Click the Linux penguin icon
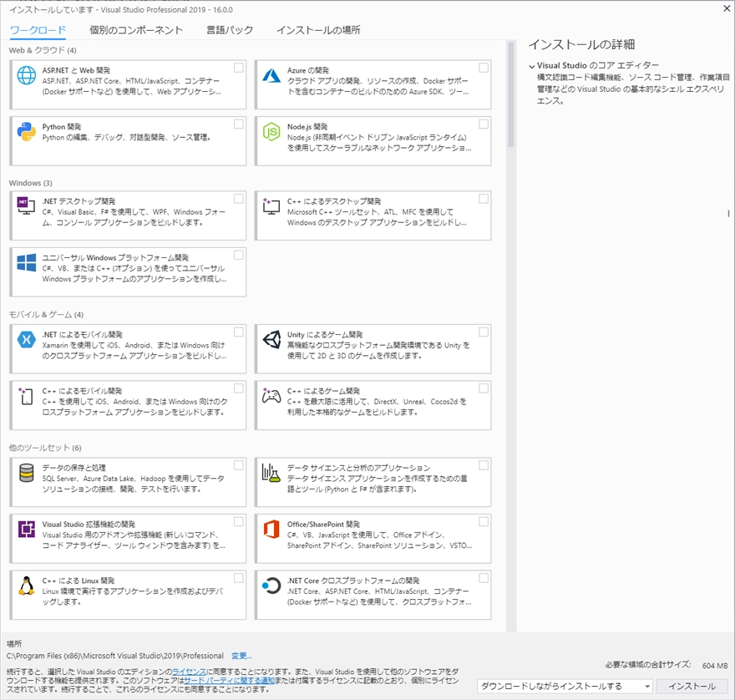This screenshot has height=700, width=735. (26, 586)
